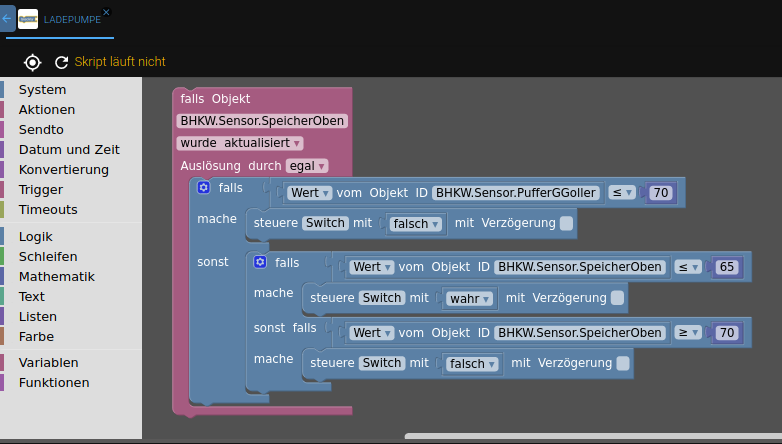This screenshot has width=782, height=444.
Task: Click trigger object ID BHKW.Sensor.SpeicherOben in pink block
Action: tap(262, 121)
